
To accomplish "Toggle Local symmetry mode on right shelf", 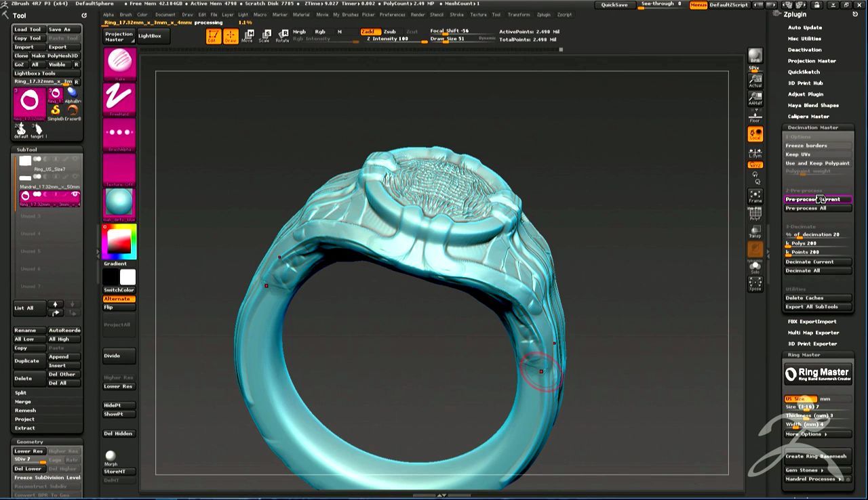I will point(755,134).
